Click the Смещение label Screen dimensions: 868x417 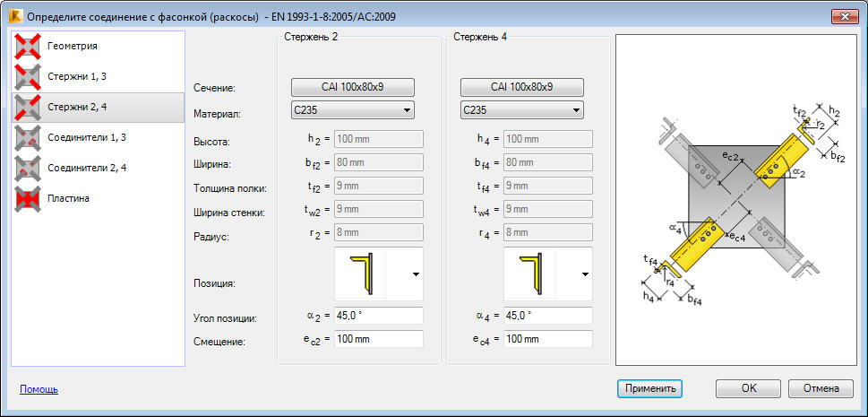point(219,343)
